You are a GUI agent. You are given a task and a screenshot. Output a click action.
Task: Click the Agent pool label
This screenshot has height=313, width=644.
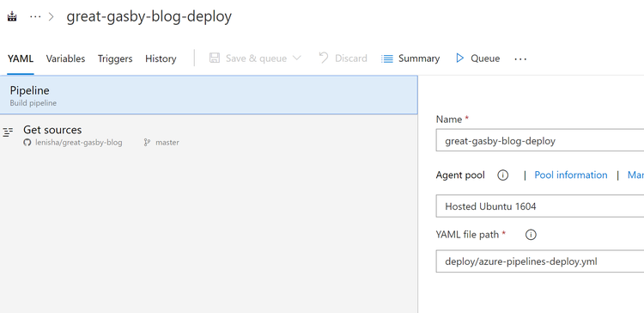pos(460,175)
